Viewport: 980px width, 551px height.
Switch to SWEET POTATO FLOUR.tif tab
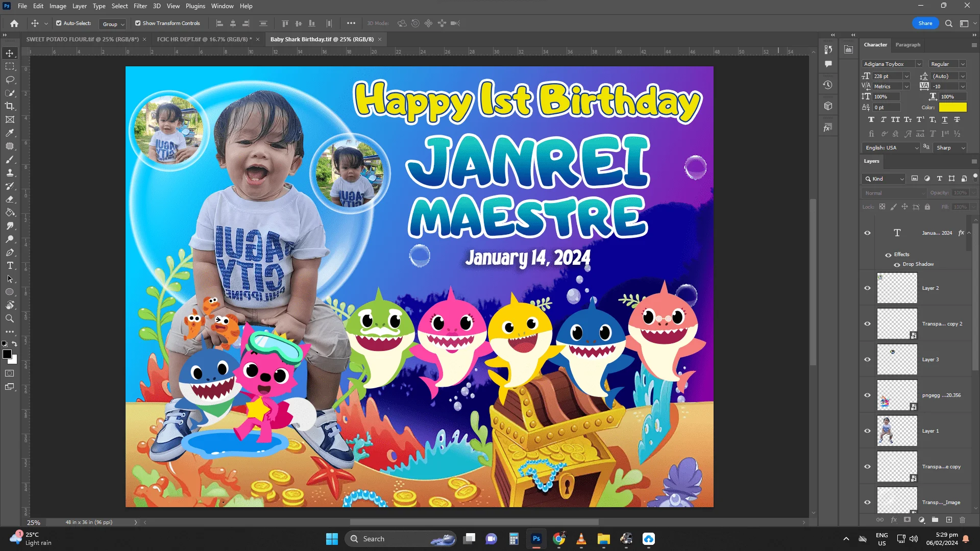[x=83, y=39]
